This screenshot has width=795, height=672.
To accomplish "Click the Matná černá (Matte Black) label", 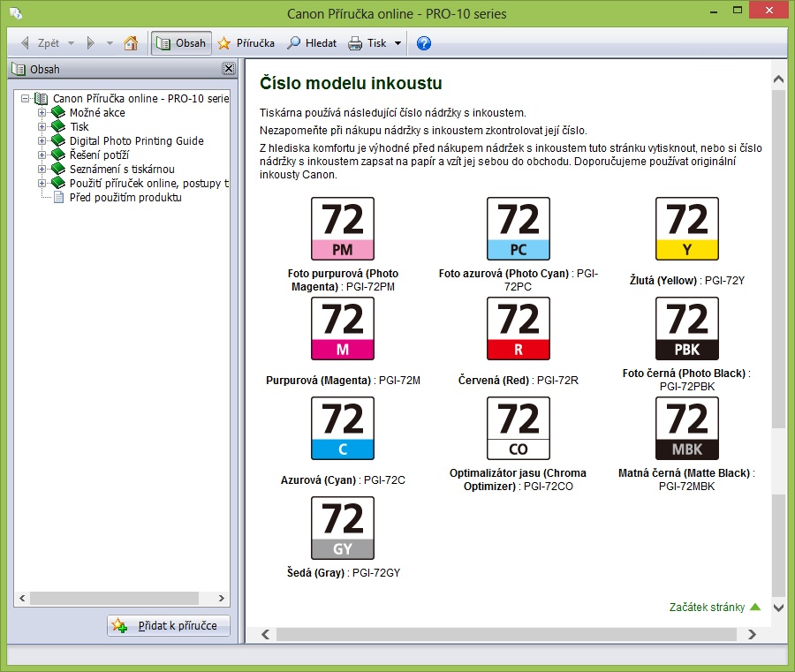I will (687, 479).
